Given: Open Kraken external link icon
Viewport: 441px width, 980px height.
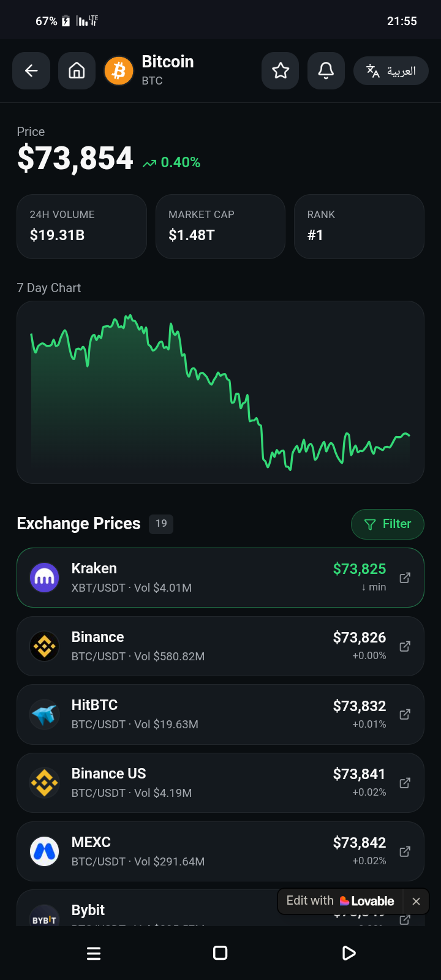Looking at the screenshot, I should pos(405,578).
